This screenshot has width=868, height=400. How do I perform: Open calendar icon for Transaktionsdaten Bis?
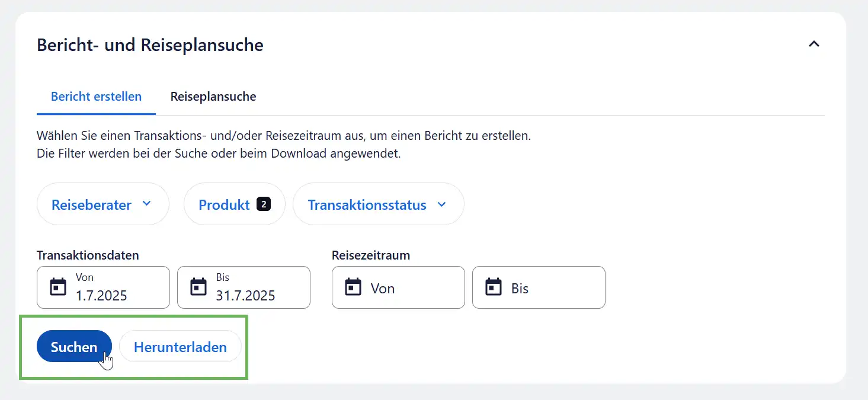tap(198, 287)
